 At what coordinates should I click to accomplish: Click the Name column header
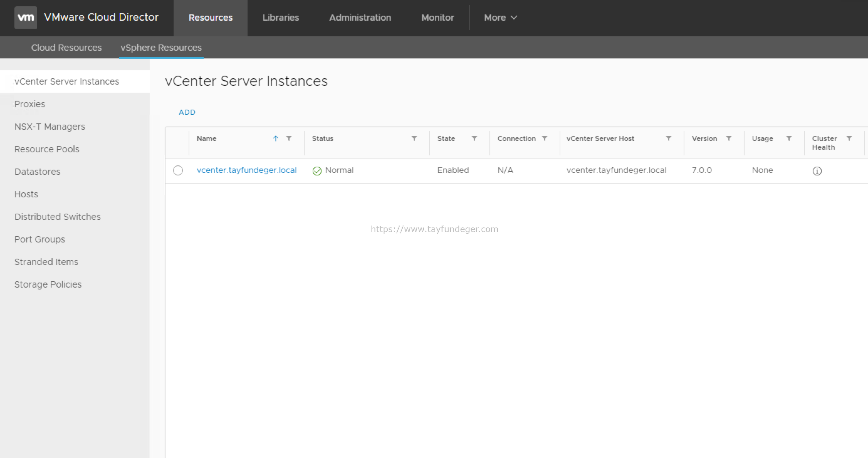click(207, 138)
